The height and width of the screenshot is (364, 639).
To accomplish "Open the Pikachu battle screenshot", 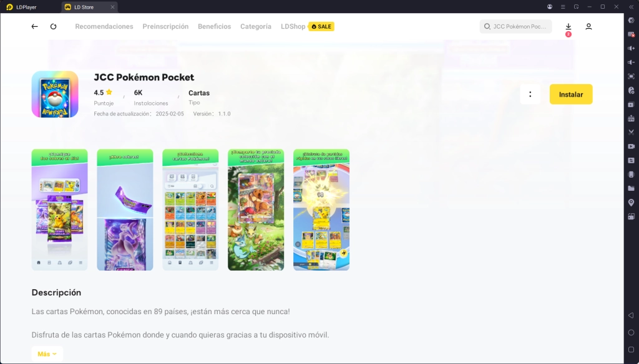I will [x=321, y=209].
